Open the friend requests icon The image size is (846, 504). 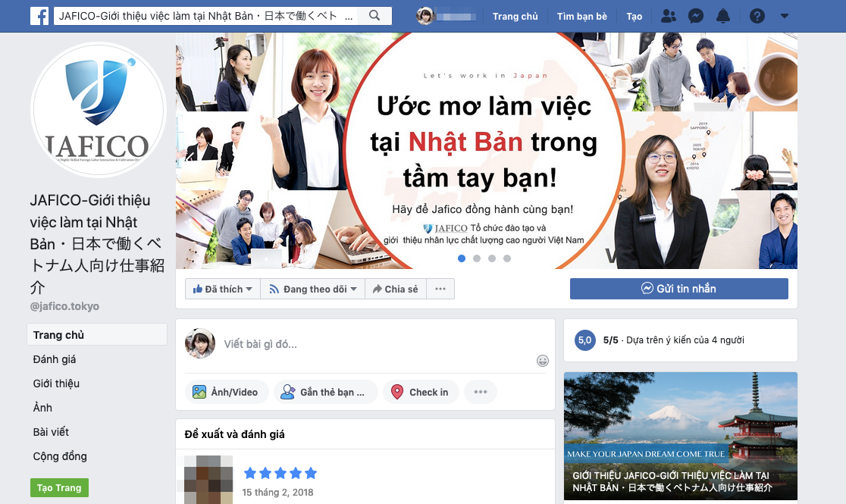[669, 16]
